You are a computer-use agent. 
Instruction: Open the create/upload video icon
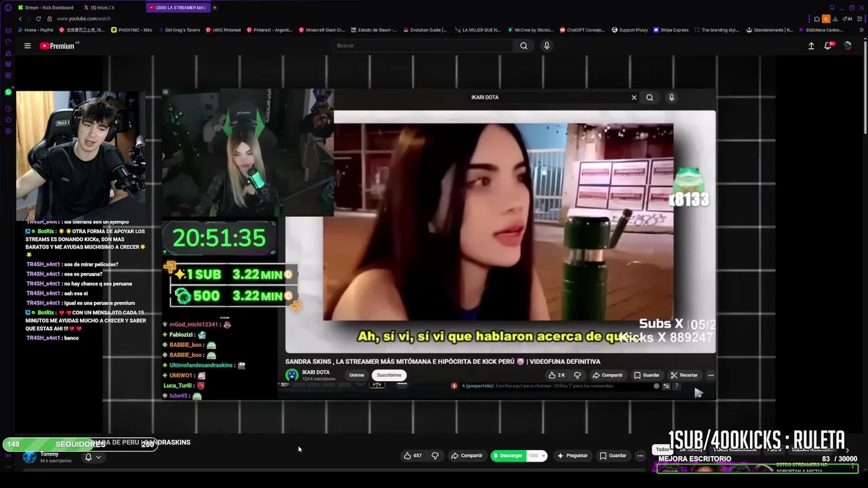(811, 45)
